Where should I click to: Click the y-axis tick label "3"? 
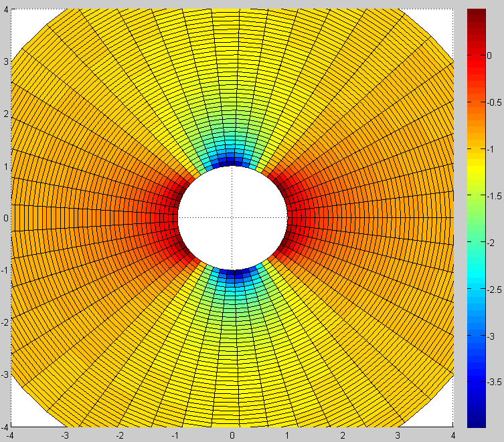click(4, 61)
